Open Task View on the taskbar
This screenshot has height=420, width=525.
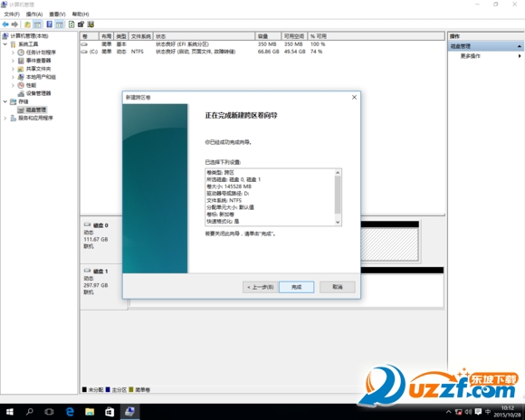click(x=49, y=412)
